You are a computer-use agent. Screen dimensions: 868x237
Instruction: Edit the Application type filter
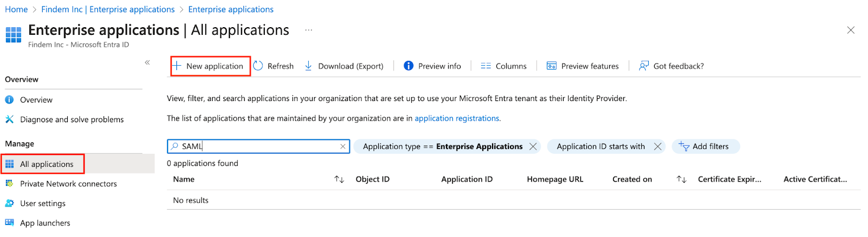pos(443,146)
